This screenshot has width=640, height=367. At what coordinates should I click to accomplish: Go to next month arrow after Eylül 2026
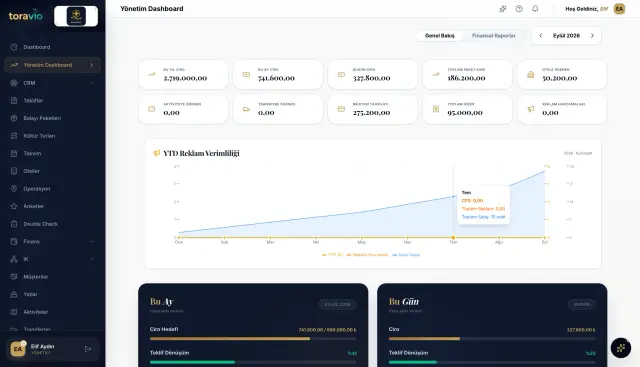592,36
